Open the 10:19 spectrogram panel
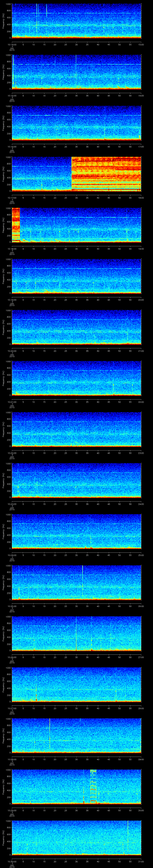Image resolution: width=153 pixels, height=868 pixels. click(x=76, y=276)
